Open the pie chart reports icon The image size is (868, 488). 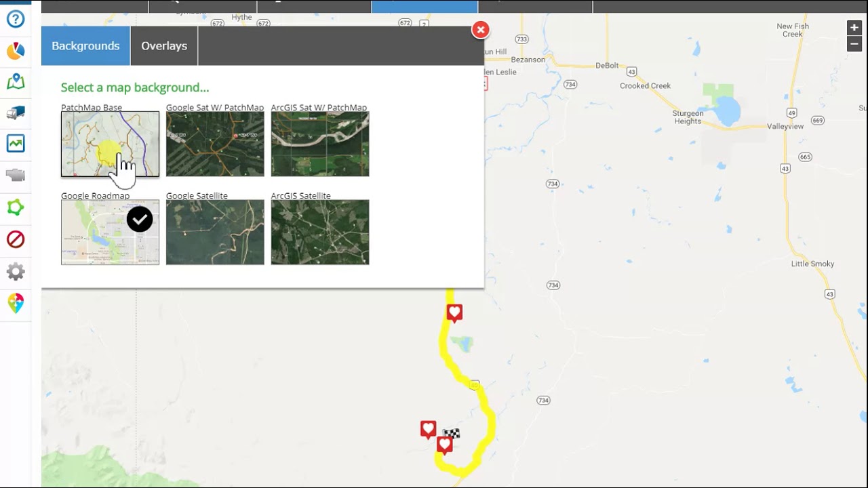[x=16, y=51]
